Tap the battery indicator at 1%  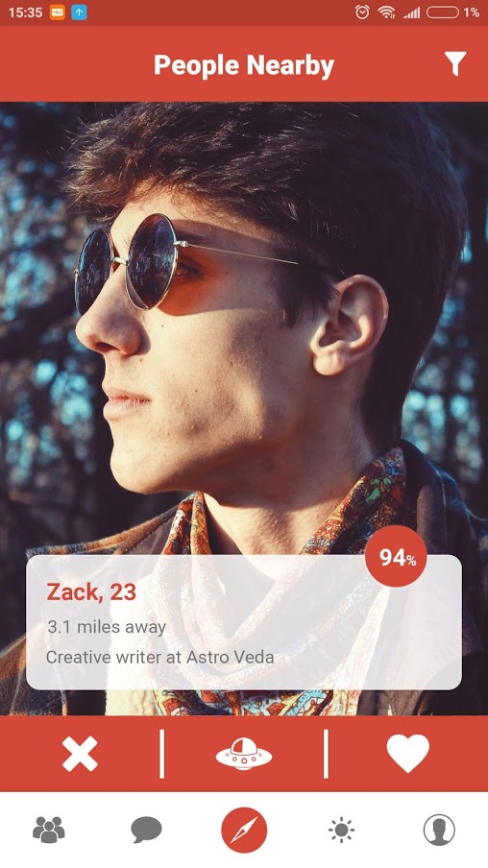[x=452, y=12]
